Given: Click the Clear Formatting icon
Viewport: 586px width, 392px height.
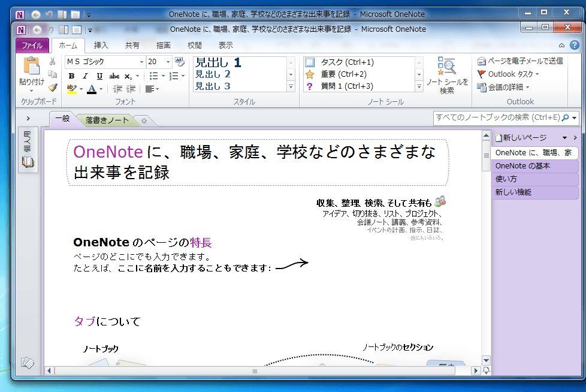Looking at the screenshot, I should tap(180, 62).
